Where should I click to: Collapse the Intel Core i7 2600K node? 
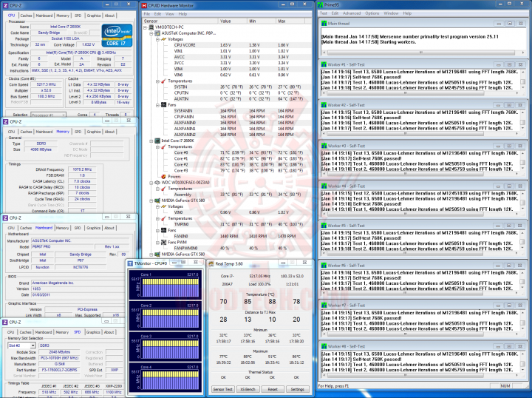(151, 141)
